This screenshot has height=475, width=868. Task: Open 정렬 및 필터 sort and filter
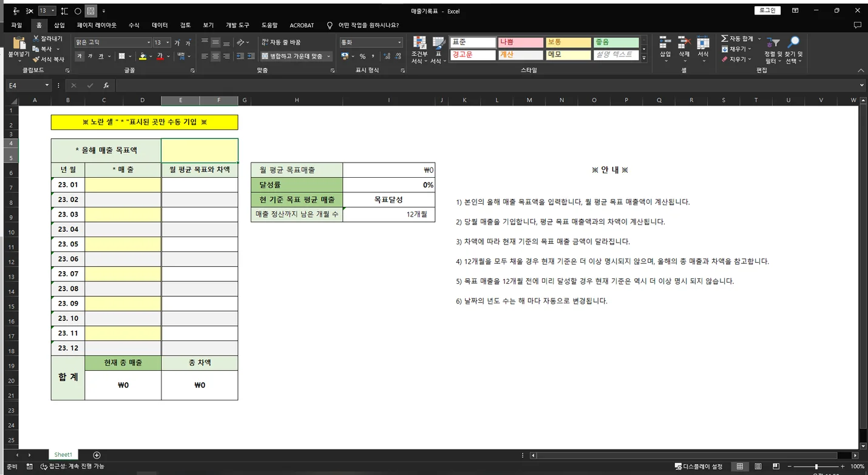point(773,50)
